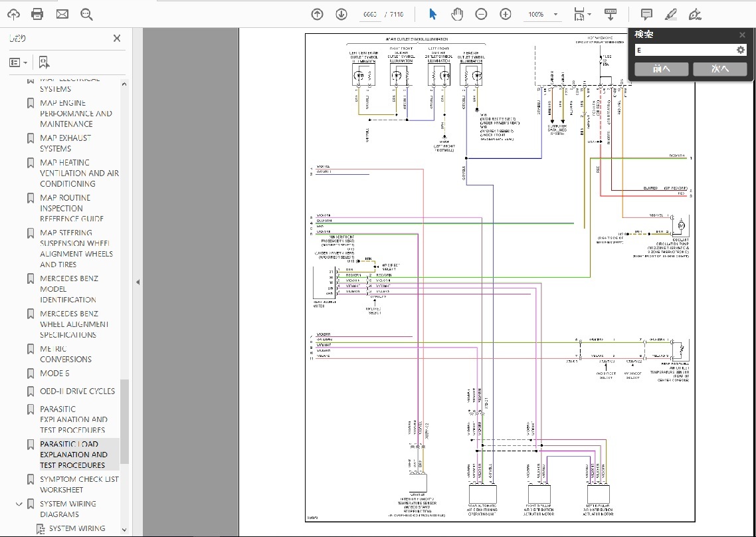Image resolution: width=756 pixels, height=537 pixels.
Task: Go to next page arrow
Action: [341, 15]
